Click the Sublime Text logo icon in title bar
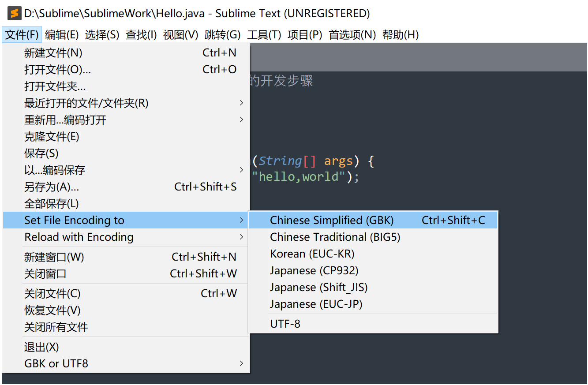The width and height of the screenshot is (588, 385). (x=15, y=13)
